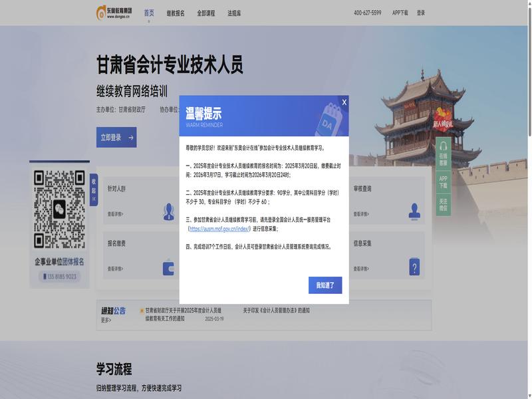Viewport: 532px width, 399px height.
Task: Open the 法规库 navigation item
Action: coord(234,13)
